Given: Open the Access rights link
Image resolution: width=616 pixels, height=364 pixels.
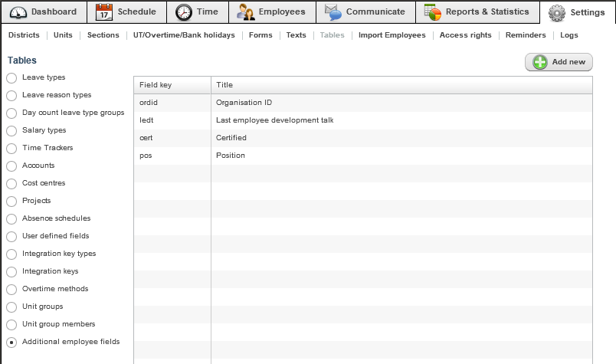Looking at the screenshot, I should [466, 35].
